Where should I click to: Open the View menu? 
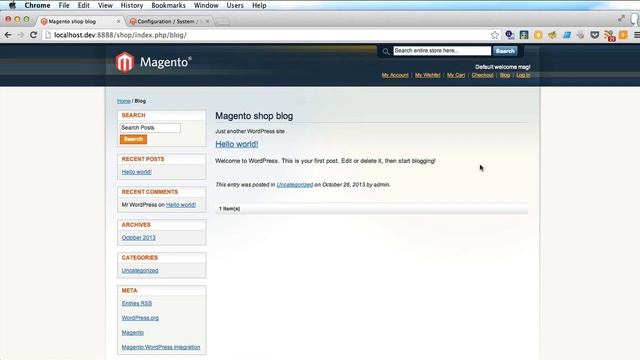(x=105, y=5)
